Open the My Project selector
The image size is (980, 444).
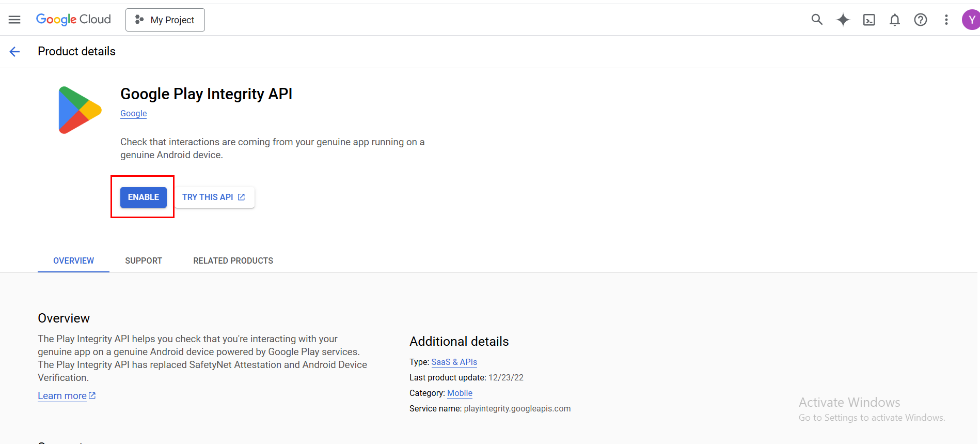point(165,20)
